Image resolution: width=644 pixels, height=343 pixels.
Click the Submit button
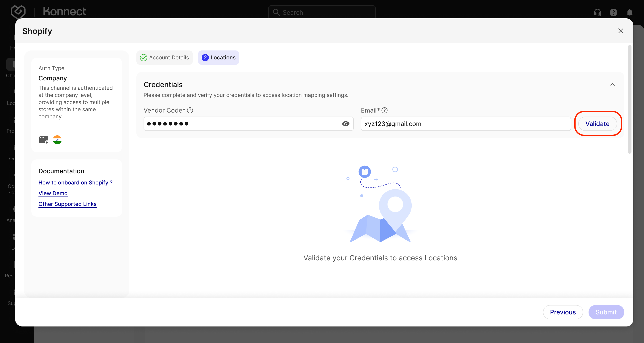pyautogui.click(x=606, y=312)
